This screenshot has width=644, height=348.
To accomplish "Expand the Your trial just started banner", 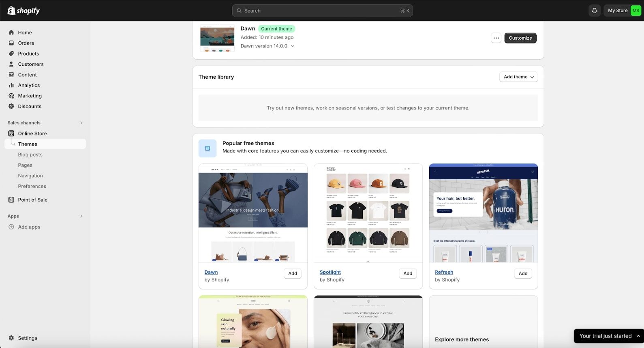I will click(x=609, y=336).
